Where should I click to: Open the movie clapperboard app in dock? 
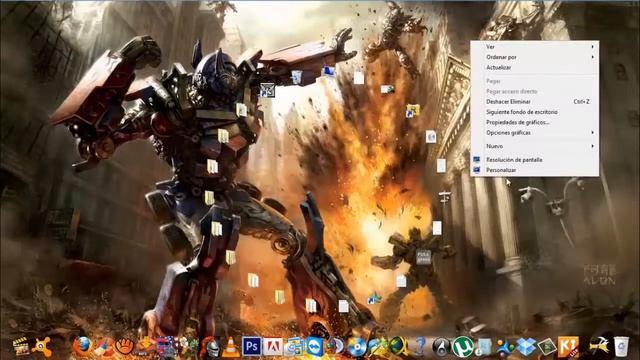(20, 346)
